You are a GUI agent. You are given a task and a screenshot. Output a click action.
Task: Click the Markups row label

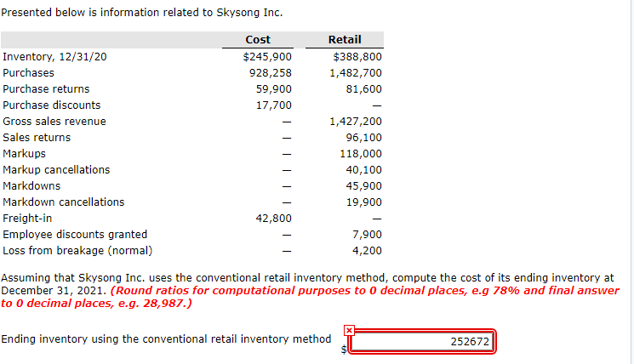24,154
